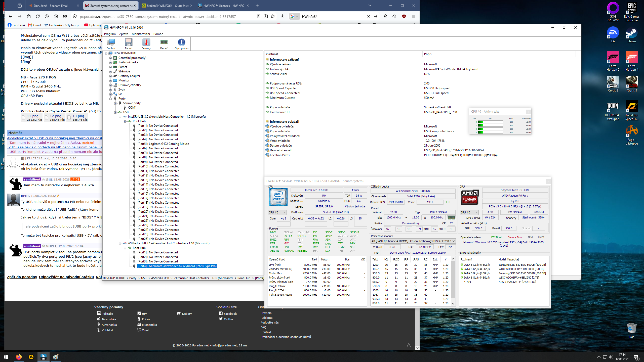Switch to HWiNFO Licenses browser tab
This screenshot has width=644, height=362.
coord(224,6)
